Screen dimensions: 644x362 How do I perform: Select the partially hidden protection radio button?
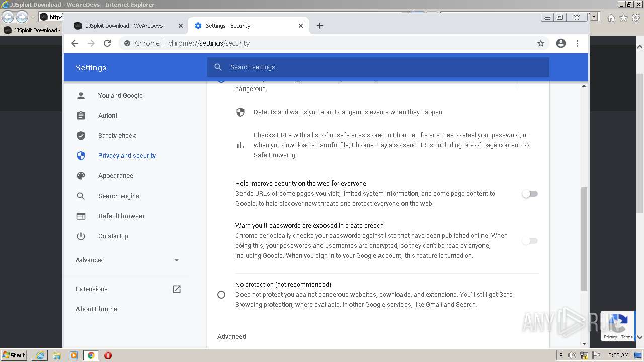(x=221, y=80)
